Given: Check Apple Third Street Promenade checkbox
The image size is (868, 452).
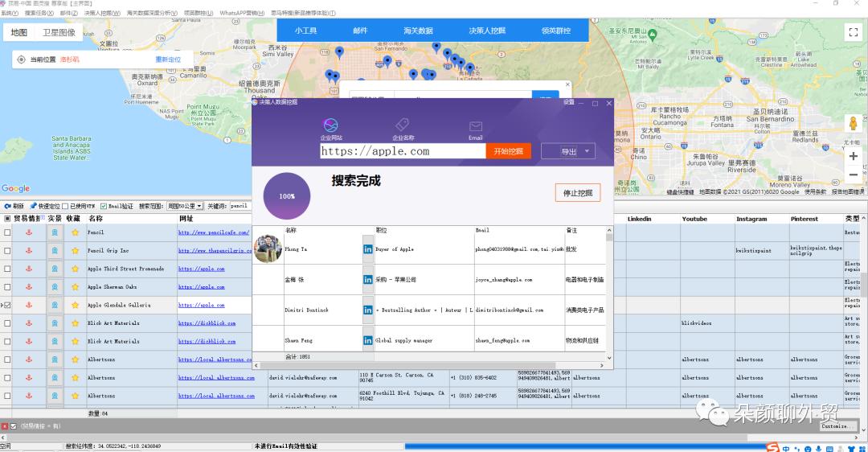Looking at the screenshot, I should point(7,269).
